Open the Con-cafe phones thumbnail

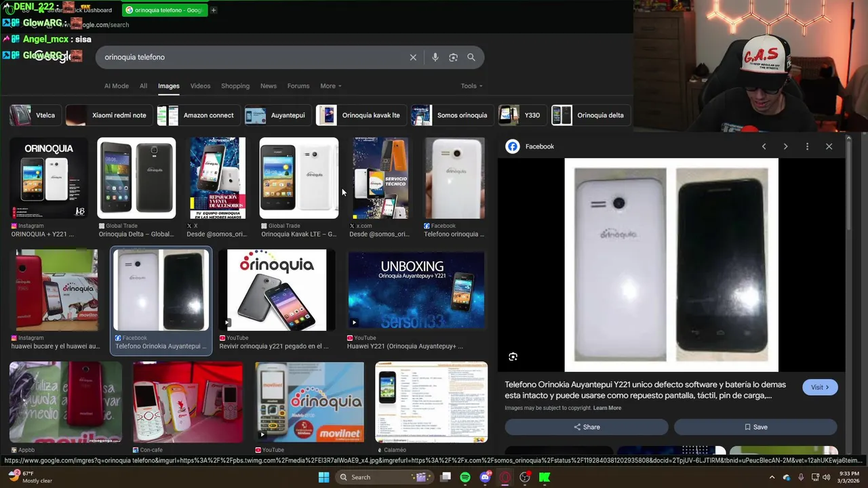pos(188,402)
